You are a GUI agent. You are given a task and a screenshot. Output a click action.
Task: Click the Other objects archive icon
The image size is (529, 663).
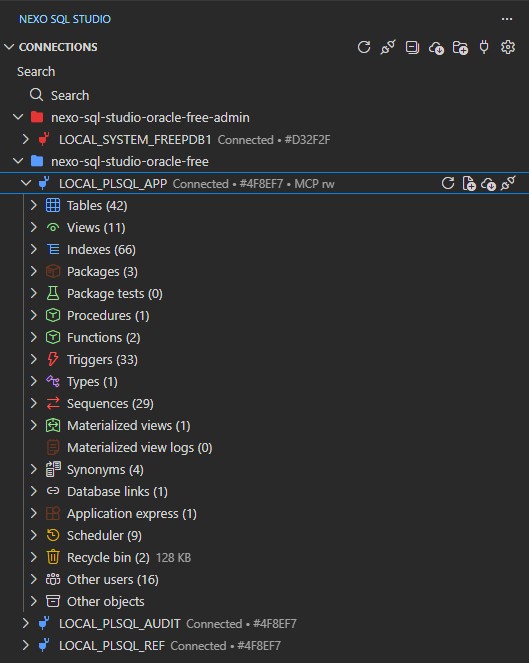(x=53, y=601)
